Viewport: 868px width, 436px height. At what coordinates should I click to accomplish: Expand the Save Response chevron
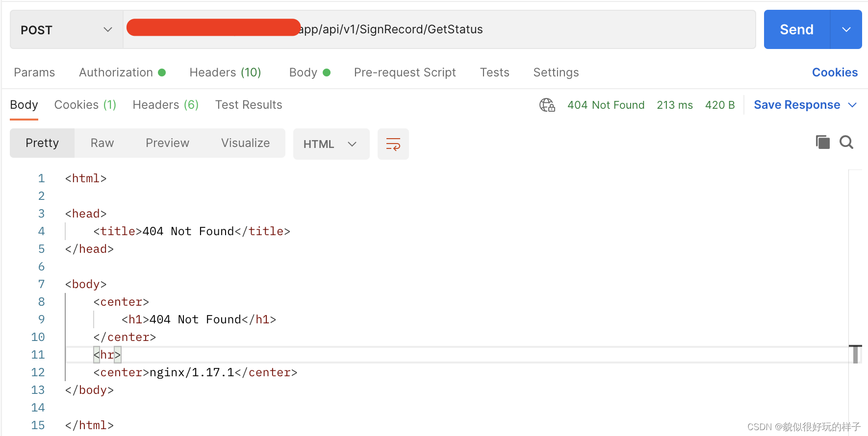(x=852, y=105)
